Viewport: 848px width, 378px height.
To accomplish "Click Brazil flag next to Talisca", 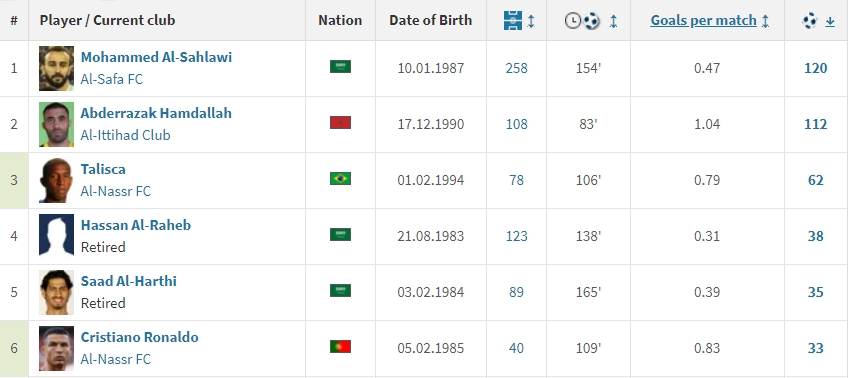I will [340, 178].
